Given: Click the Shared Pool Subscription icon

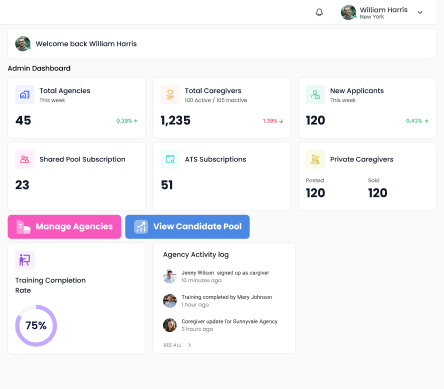Looking at the screenshot, I should point(25,159).
